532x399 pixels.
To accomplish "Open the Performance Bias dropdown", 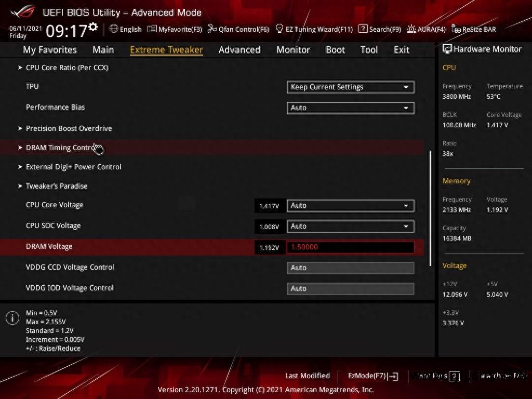I will tap(351, 108).
